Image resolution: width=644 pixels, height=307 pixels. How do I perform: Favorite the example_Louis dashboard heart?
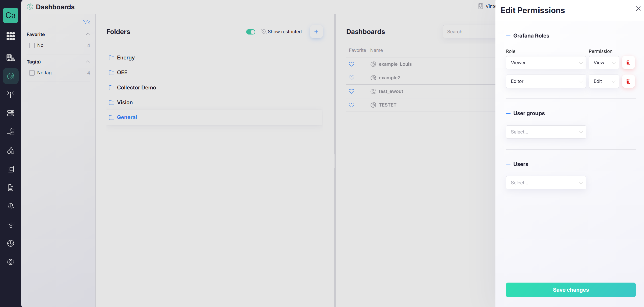click(351, 64)
